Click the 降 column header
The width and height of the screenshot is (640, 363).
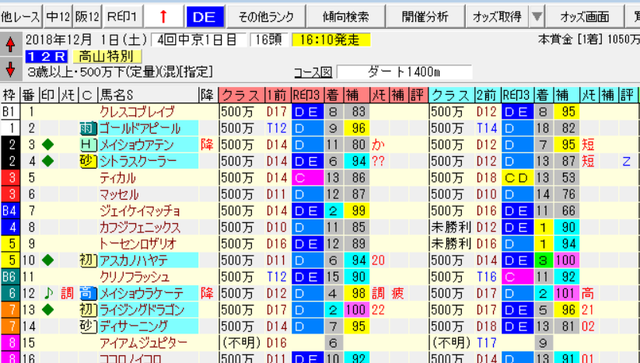[x=207, y=95]
